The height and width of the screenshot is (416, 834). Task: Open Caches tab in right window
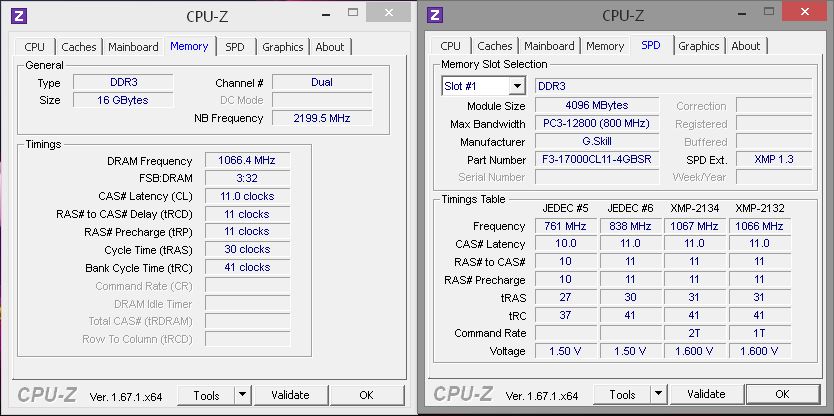(x=495, y=46)
